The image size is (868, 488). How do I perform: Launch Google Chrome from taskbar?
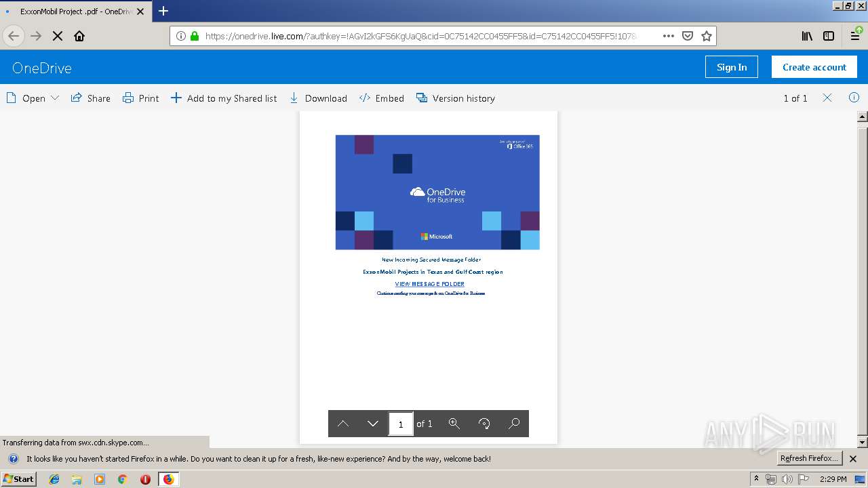pyautogui.click(x=123, y=479)
